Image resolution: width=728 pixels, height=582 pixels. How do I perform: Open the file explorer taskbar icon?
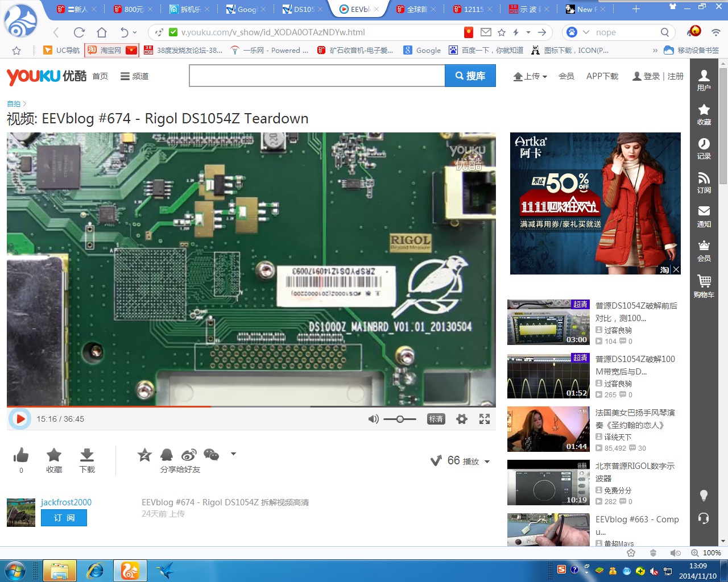point(60,571)
